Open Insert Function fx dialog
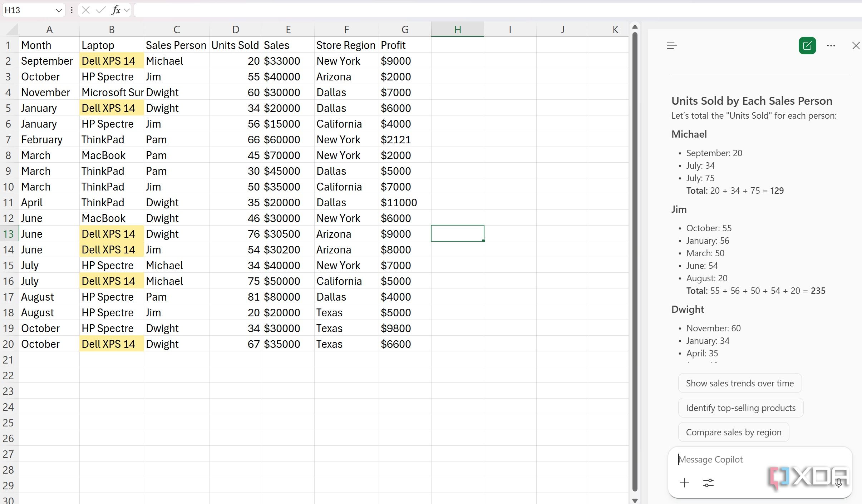 coord(116,10)
